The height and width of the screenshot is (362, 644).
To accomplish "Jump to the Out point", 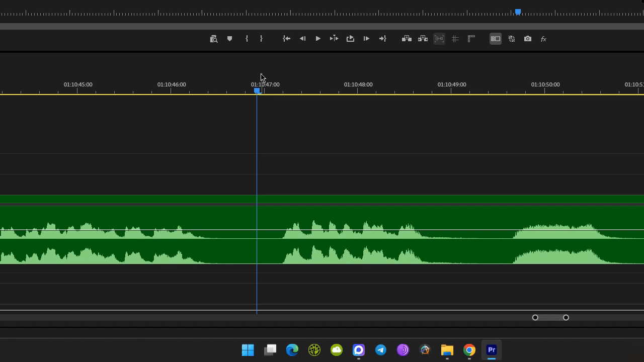I will click(382, 39).
